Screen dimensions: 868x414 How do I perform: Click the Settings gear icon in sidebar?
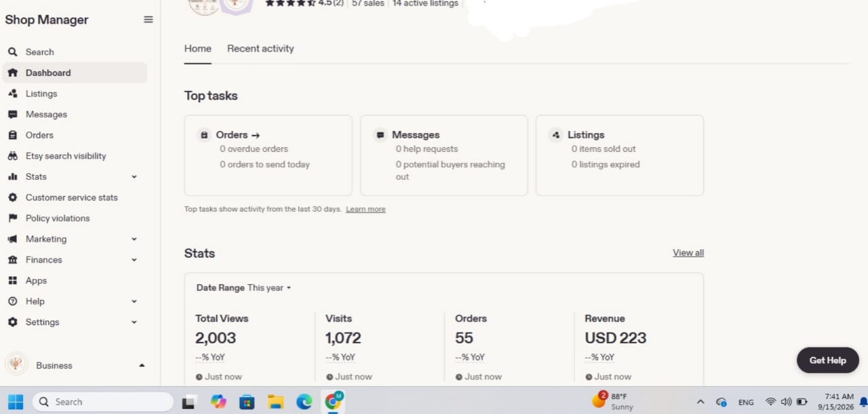pos(12,322)
